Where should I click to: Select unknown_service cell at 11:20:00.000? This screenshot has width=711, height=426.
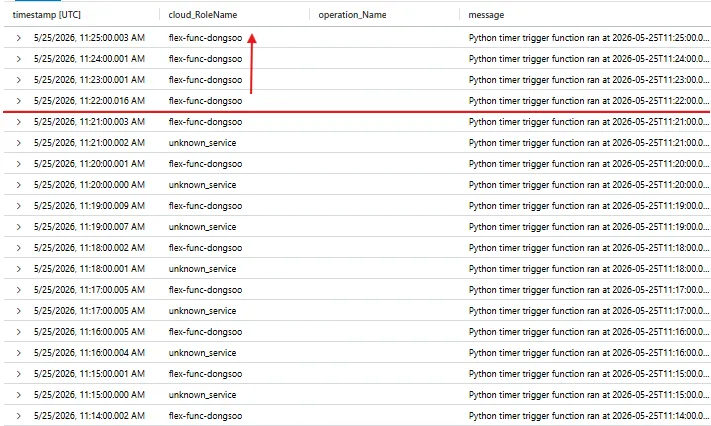coord(202,185)
